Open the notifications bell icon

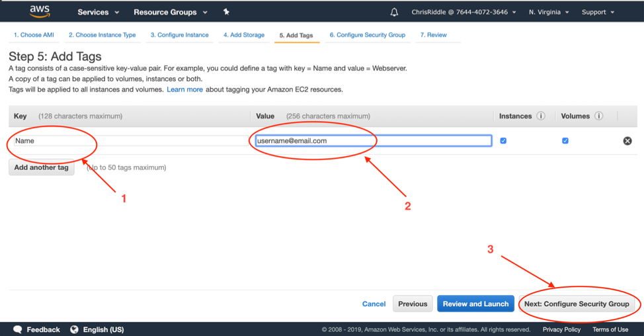point(394,12)
